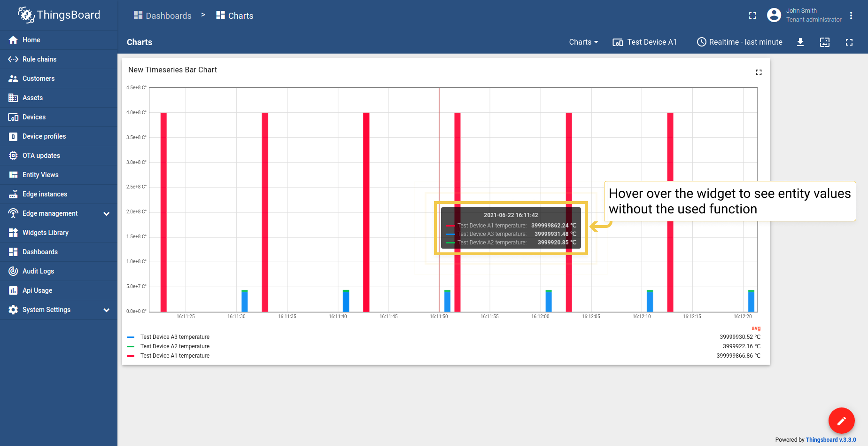Click the red pencil edit dashboard button
This screenshot has width=868, height=446.
[x=841, y=421]
